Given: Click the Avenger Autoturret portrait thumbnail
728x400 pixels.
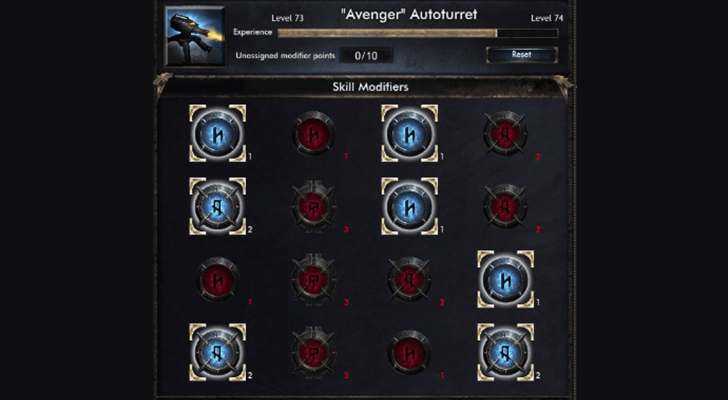Looking at the screenshot, I should point(195,36).
